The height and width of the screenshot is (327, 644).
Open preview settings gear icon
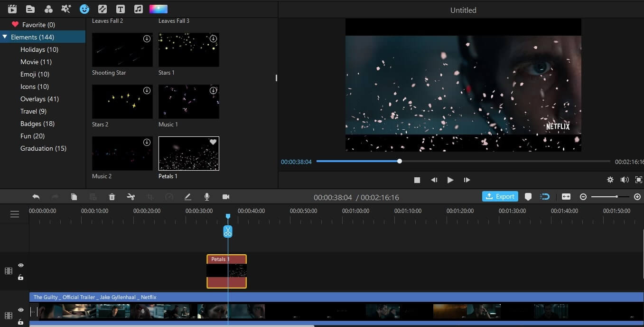(610, 180)
